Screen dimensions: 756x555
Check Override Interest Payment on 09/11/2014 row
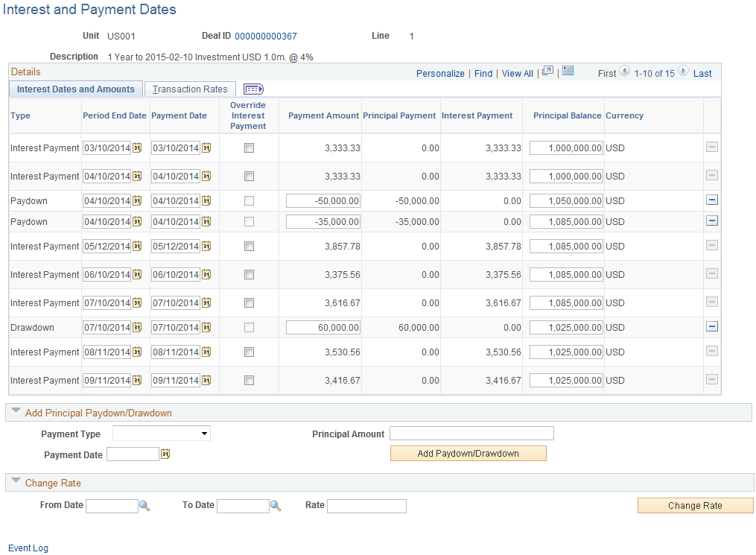(247, 380)
